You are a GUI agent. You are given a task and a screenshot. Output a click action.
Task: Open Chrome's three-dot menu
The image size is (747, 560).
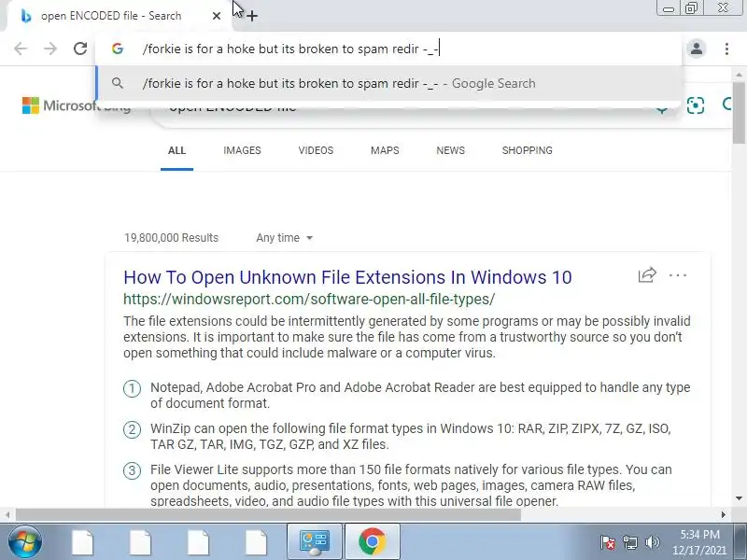pyautogui.click(x=726, y=49)
